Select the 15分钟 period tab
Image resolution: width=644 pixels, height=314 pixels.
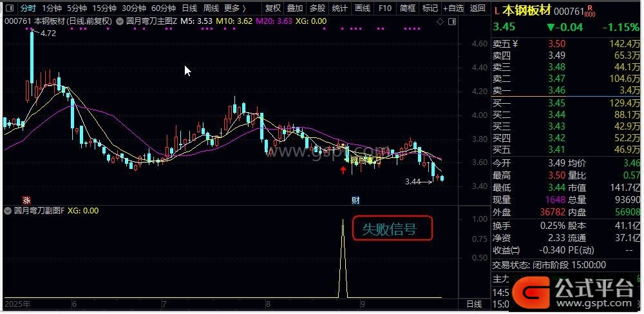(x=104, y=8)
